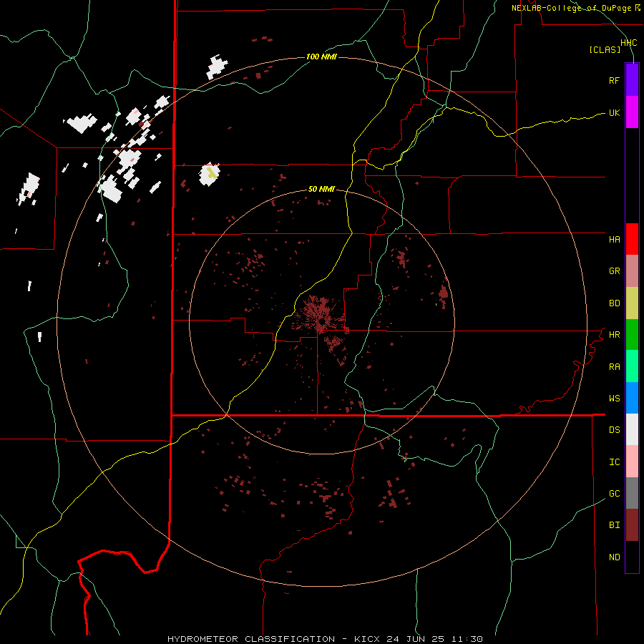The width and height of the screenshot is (644, 644).
Task: Click the HHC product label
Action: pos(628,43)
